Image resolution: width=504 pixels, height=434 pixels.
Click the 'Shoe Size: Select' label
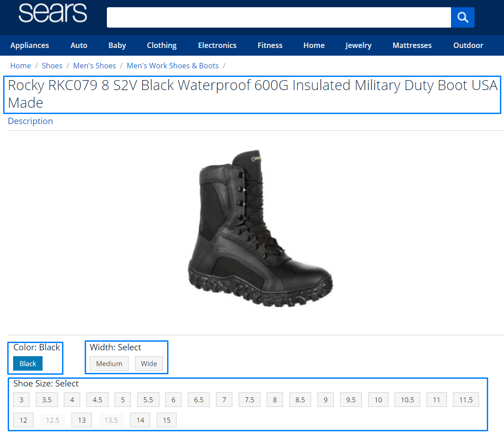[x=46, y=384]
